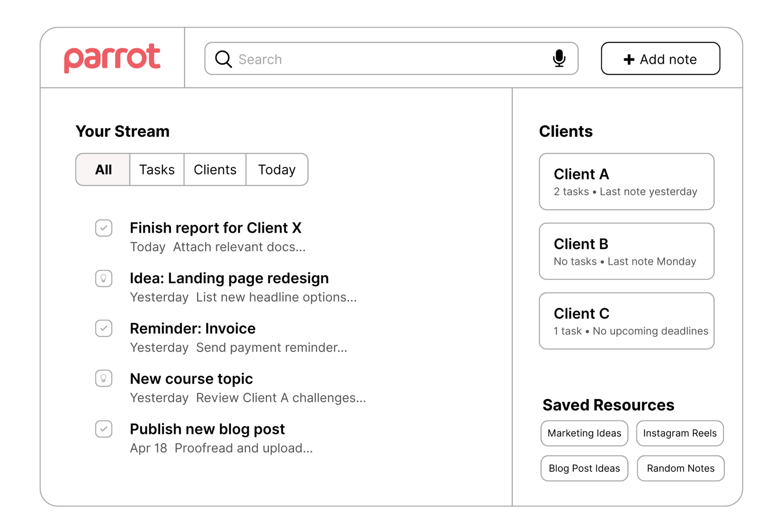Mark Publish new blog post as done

(x=103, y=429)
